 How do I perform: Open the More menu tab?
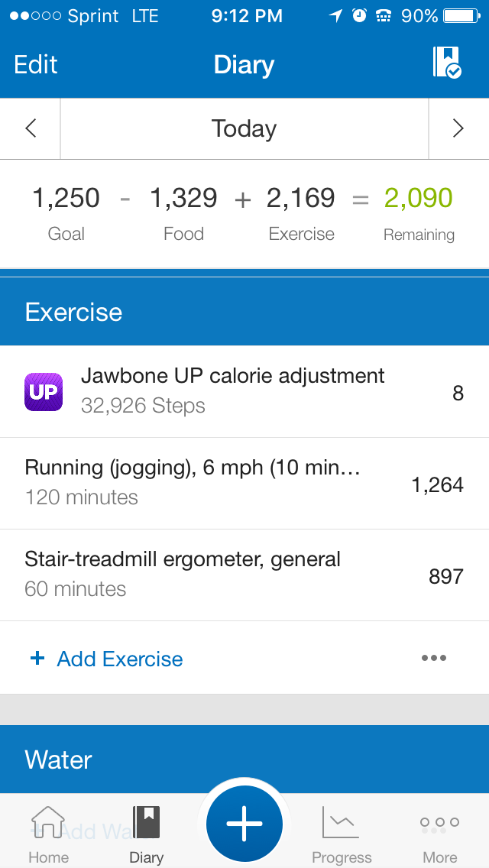point(440,833)
